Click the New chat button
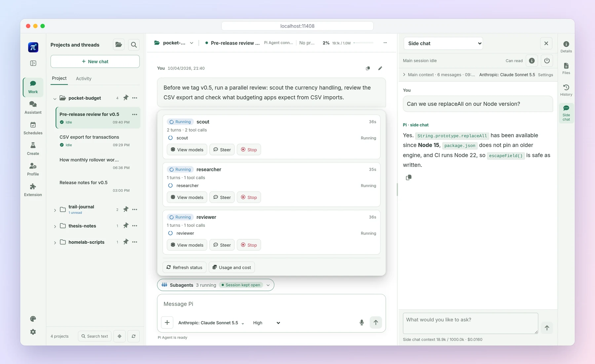The height and width of the screenshot is (364, 595). click(95, 61)
